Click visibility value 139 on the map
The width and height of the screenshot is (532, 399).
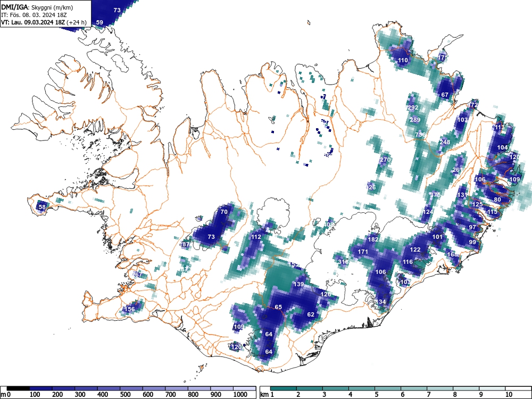[x=298, y=284]
